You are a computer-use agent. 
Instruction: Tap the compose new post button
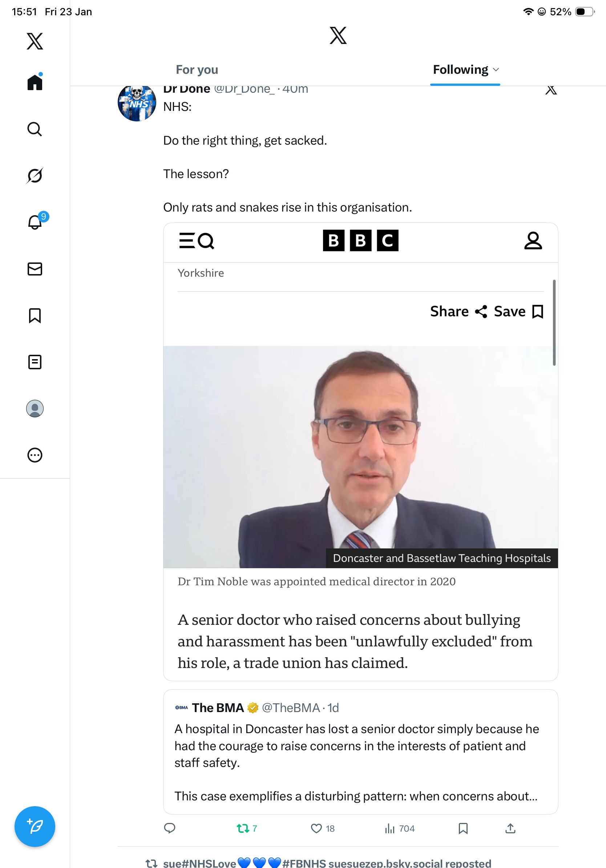tap(35, 827)
